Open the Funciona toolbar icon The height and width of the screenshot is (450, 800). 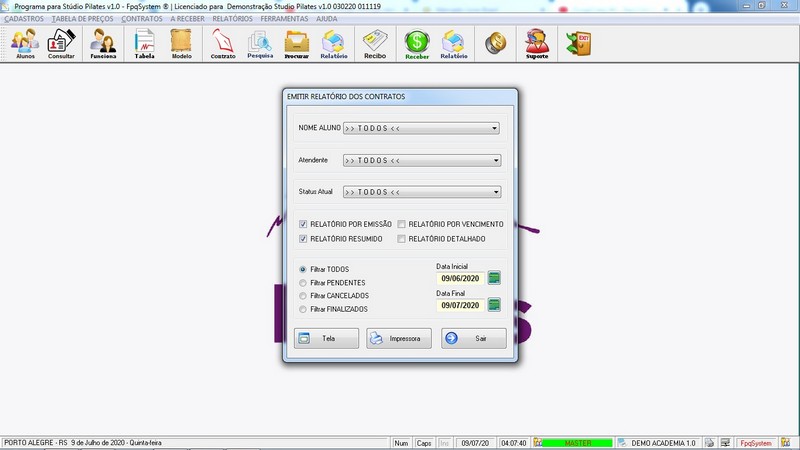(103, 44)
